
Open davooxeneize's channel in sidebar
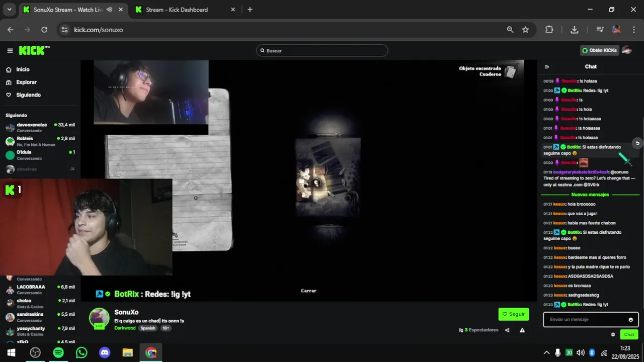pos(40,127)
